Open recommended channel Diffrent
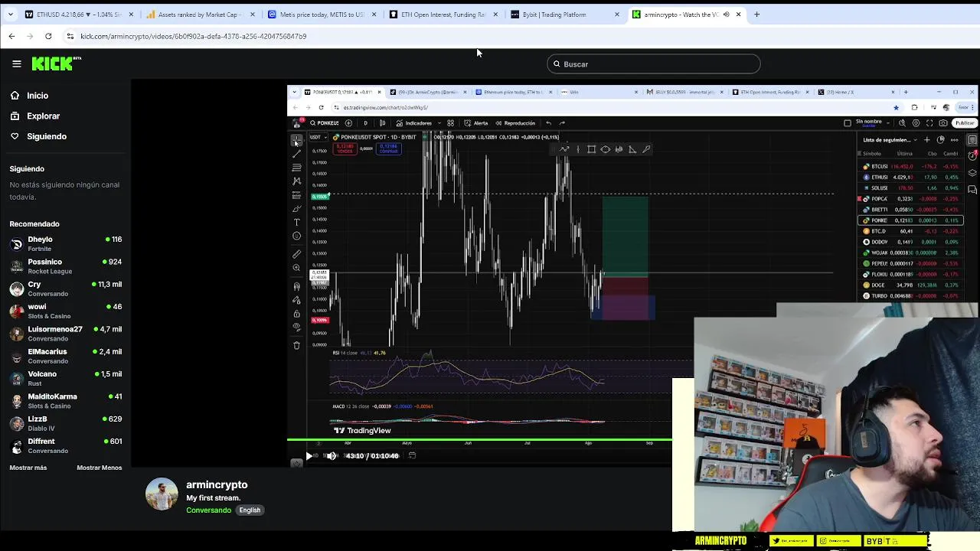The width and height of the screenshot is (980, 551). [x=65, y=445]
